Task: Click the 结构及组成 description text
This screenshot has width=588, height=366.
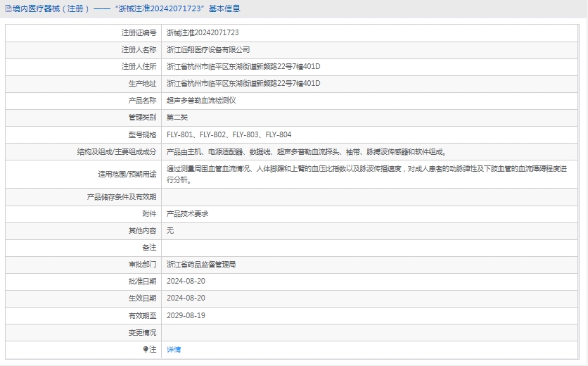Action: (x=306, y=151)
